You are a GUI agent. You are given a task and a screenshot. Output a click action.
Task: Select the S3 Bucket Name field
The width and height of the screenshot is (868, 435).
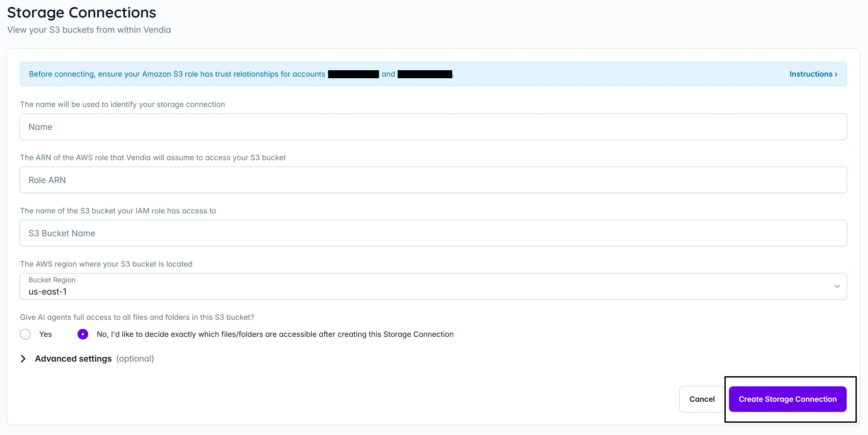(433, 233)
